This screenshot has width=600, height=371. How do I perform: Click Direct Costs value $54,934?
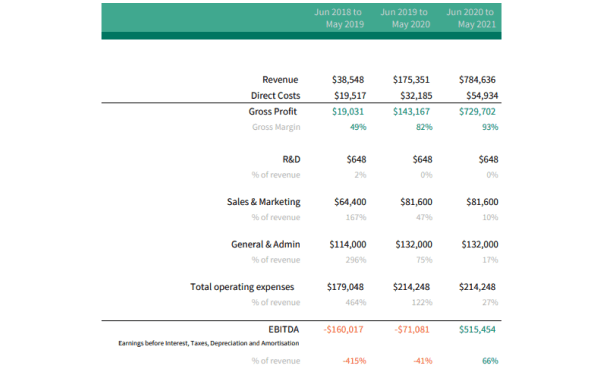pyautogui.click(x=482, y=96)
